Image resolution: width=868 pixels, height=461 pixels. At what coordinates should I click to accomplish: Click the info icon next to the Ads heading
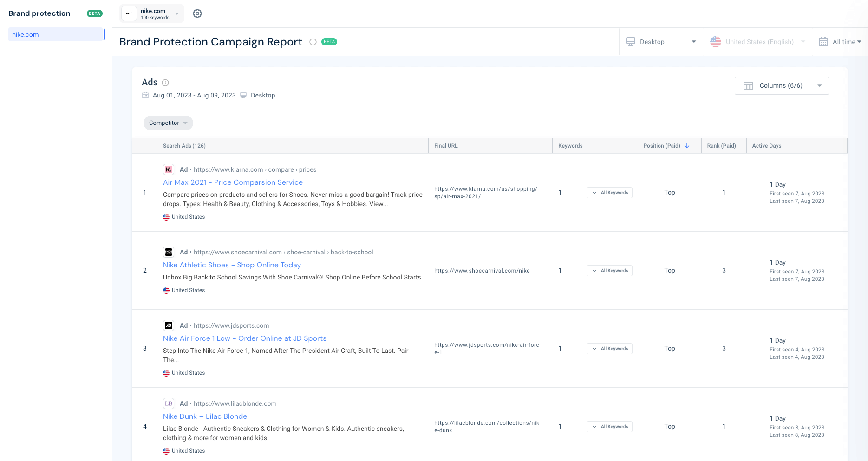coord(165,83)
